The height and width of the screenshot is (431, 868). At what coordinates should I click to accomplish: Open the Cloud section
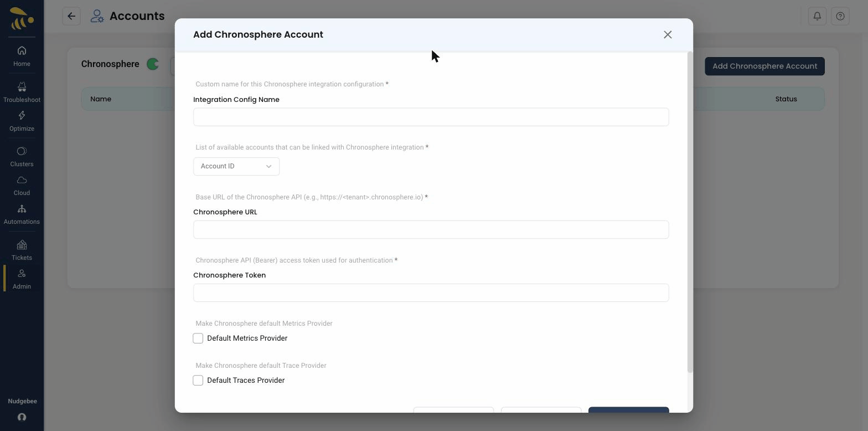point(22,186)
